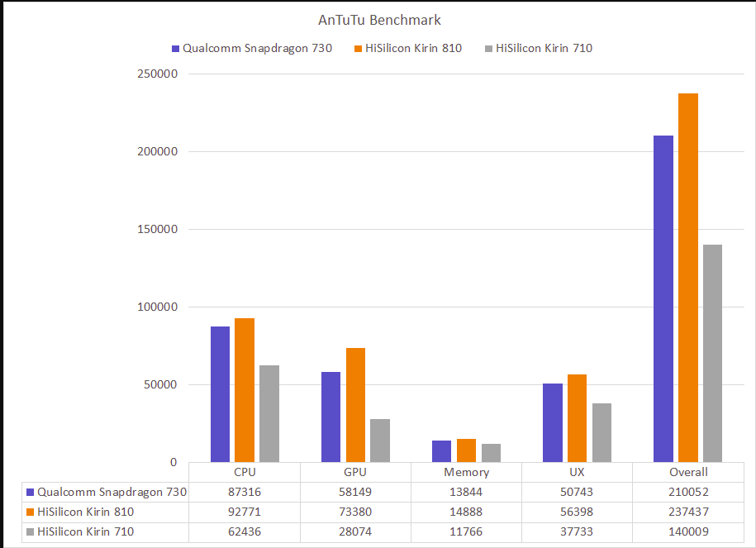Click table cell 58149
The width and height of the screenshot is (756, 548).
[x=355, y=492]
